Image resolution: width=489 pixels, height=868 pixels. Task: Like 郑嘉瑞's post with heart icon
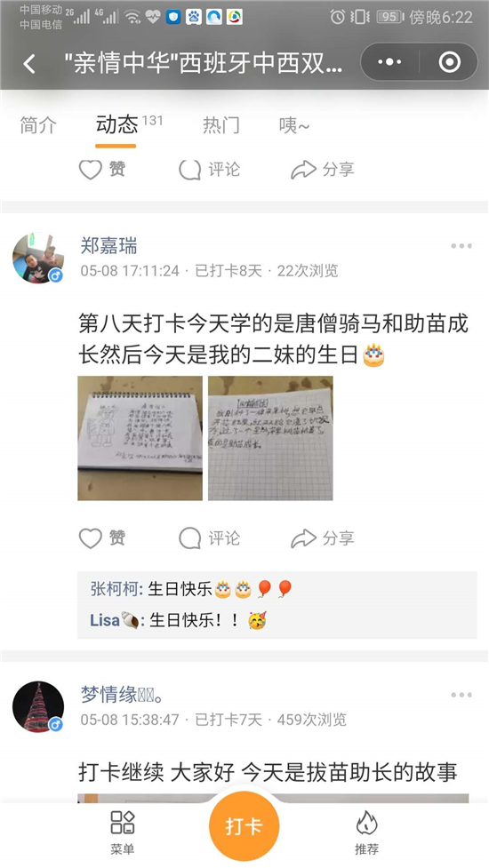pos(102,538)
